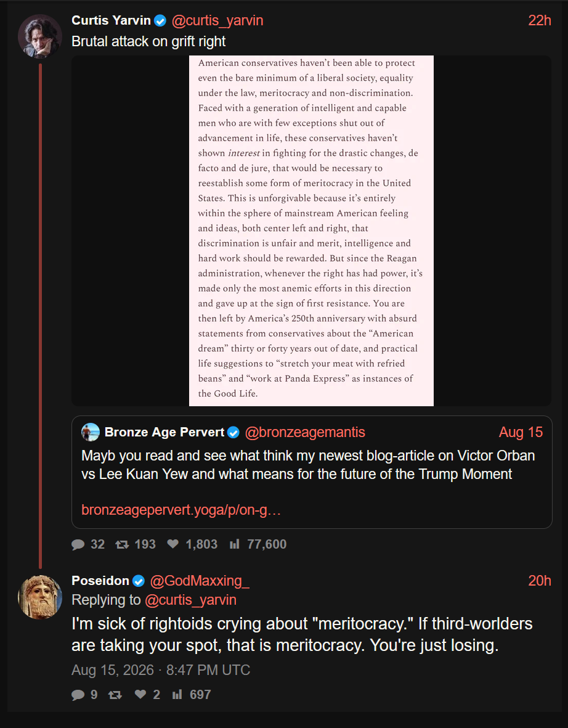568x728 pixels.
Task: Open the @GodMaxxing_ handle link
Action: pos(200,581)
